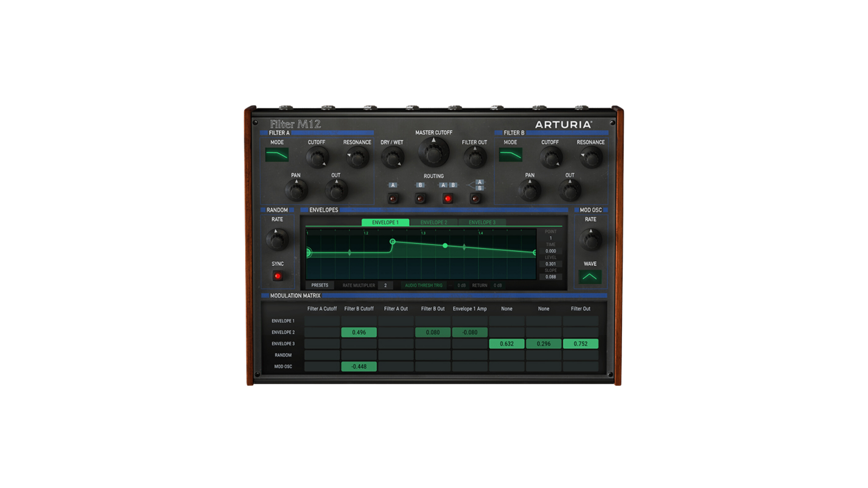Screen dimensions: 868x488
Task: Click Filter A Cutoff knob
Action: point(317,158)
